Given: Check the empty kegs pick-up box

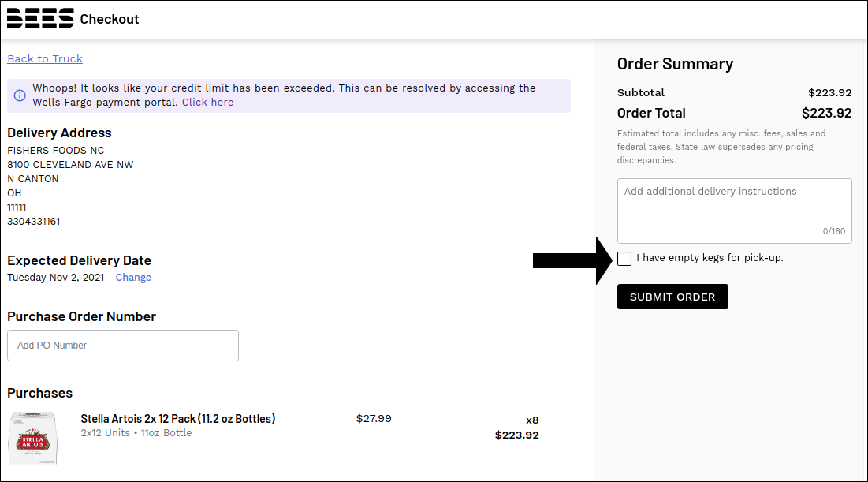Looking at the screenshot, I should pyautogui.click(x=624, y=259).
